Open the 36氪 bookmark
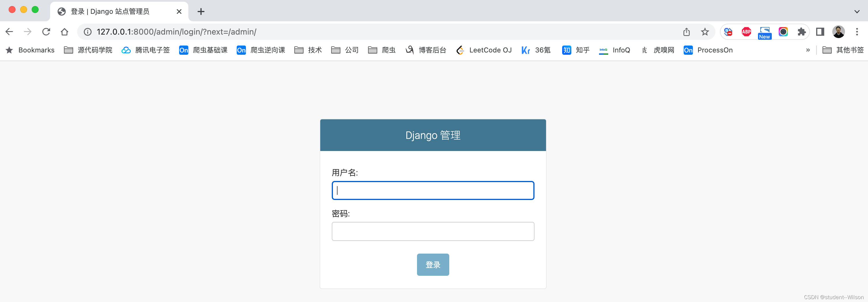This screenshot has width=868, height=302. click(536, 50)
